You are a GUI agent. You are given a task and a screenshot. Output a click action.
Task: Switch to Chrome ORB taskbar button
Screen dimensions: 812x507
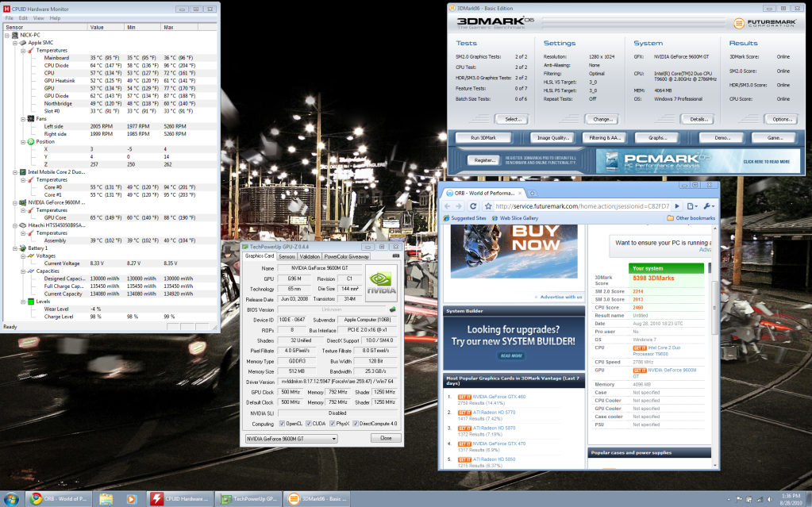tap(58, 499)
